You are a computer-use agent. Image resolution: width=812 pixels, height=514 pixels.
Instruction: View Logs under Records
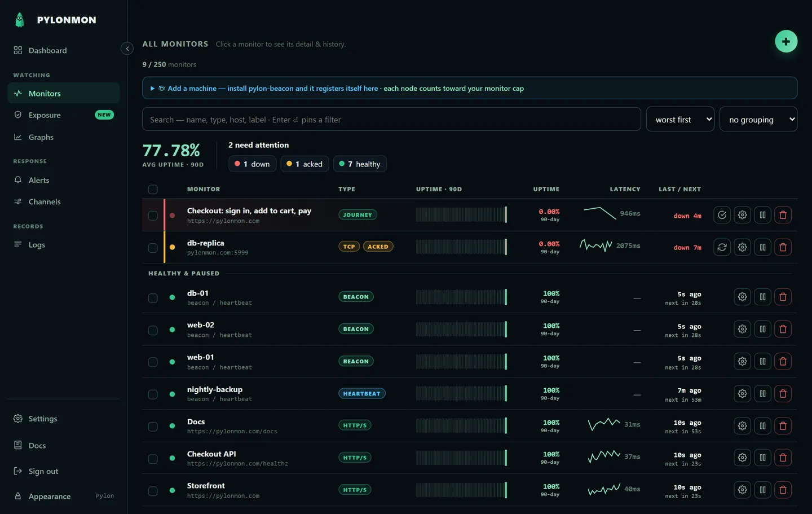click(64, 245)
